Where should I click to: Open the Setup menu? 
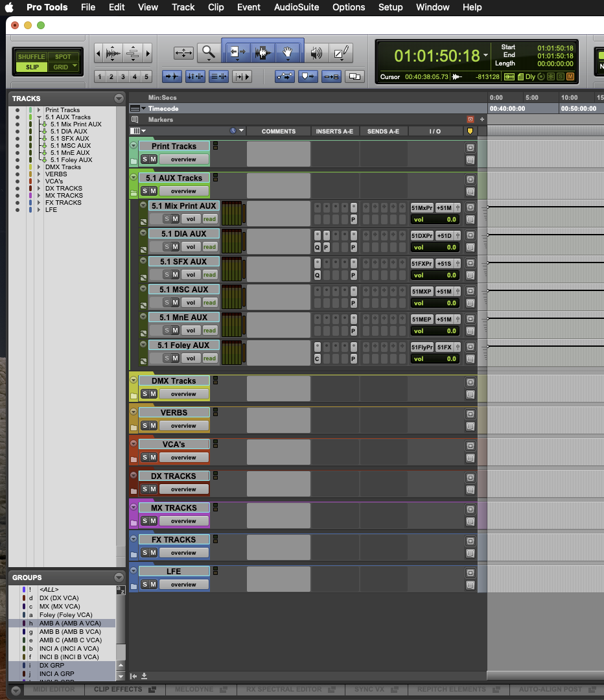click(x=391, y=7)
